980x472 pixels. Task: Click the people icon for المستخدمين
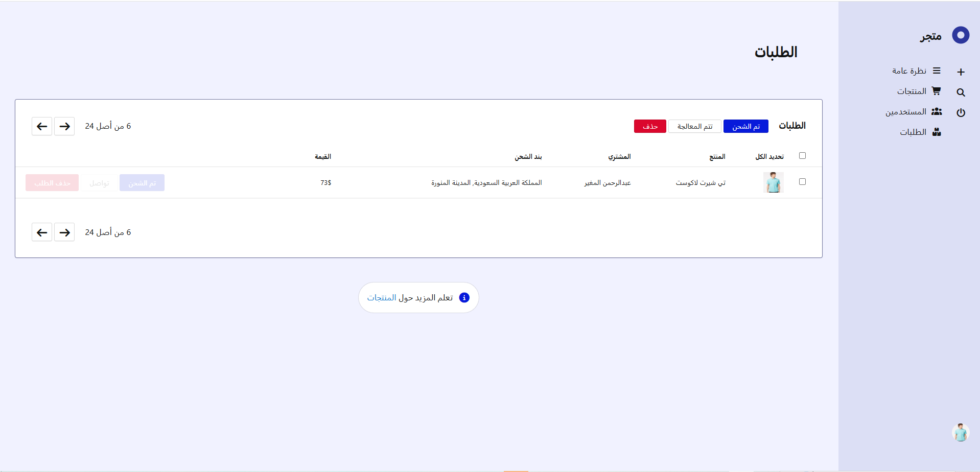tap(936, 111)
